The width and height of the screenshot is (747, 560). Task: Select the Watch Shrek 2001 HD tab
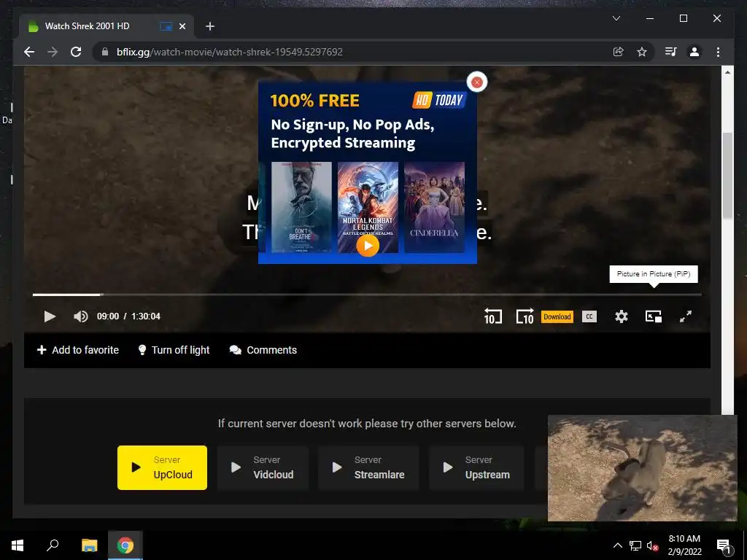[107, 26]
